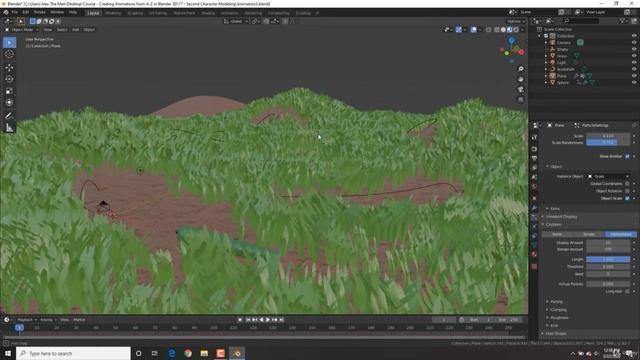
Task: Activate the Transform tool
Action: tap(9, 102)
